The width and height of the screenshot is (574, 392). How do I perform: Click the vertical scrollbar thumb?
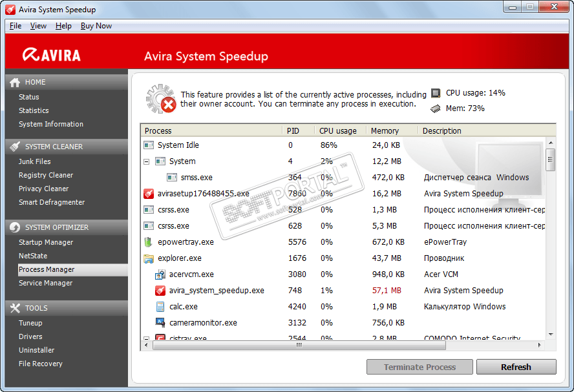[550, 160]
